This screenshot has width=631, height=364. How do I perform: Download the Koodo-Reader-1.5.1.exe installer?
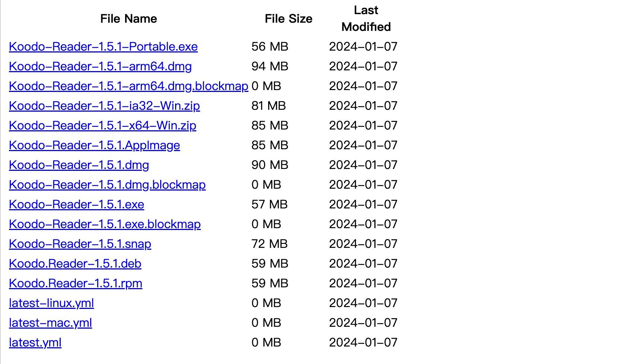[76, 204]
